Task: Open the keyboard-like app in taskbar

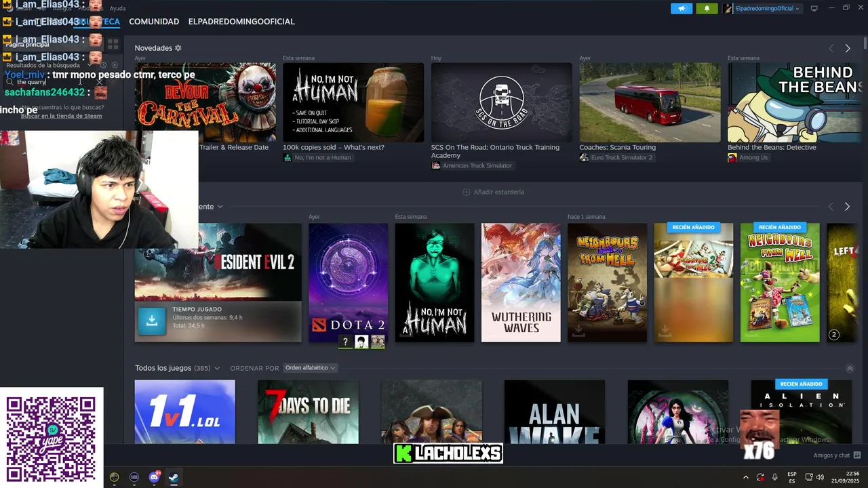Action: [134, 477]
